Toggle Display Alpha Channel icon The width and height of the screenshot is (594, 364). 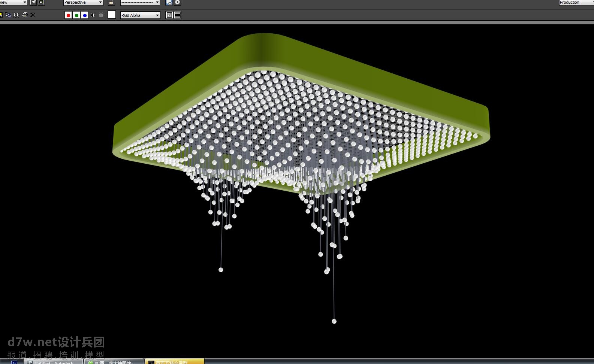point(93,15)
